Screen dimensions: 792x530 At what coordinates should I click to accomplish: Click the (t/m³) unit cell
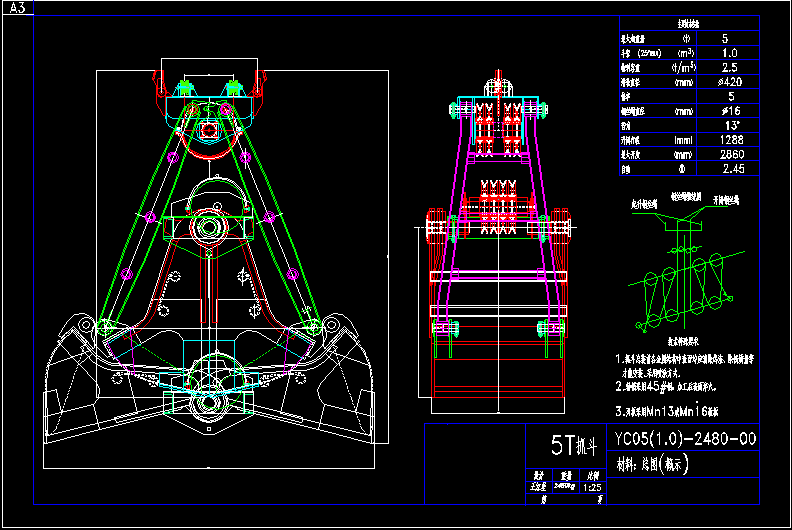pyautogui.click(x=684, y=67)
